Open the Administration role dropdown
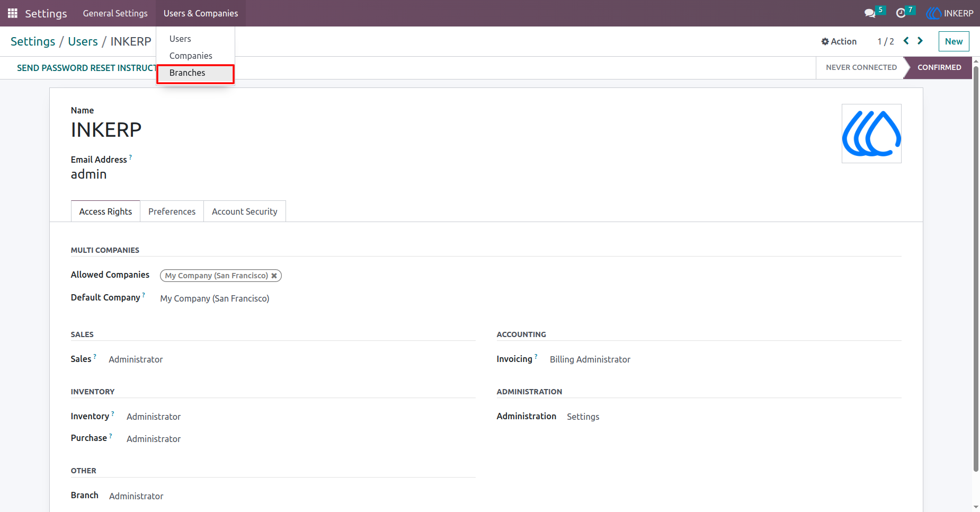This screenshot has width=980, height=512. (583, 417)
